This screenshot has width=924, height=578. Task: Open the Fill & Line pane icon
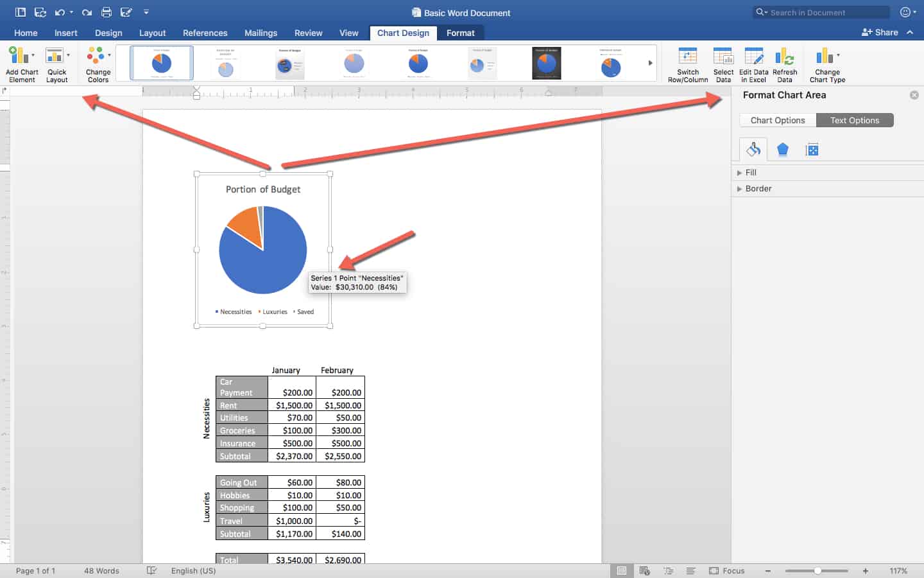[x=753, y=150]
